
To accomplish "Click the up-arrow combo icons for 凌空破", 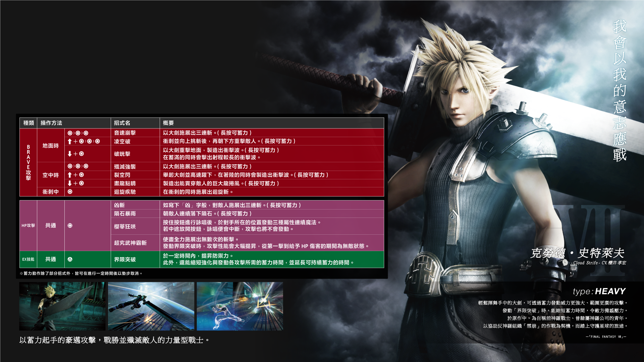I will 84,141.
